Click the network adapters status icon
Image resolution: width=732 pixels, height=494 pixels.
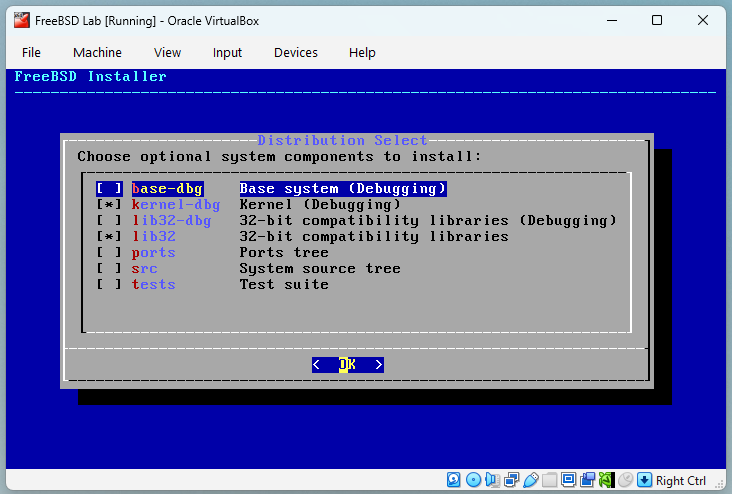(512, 480)
